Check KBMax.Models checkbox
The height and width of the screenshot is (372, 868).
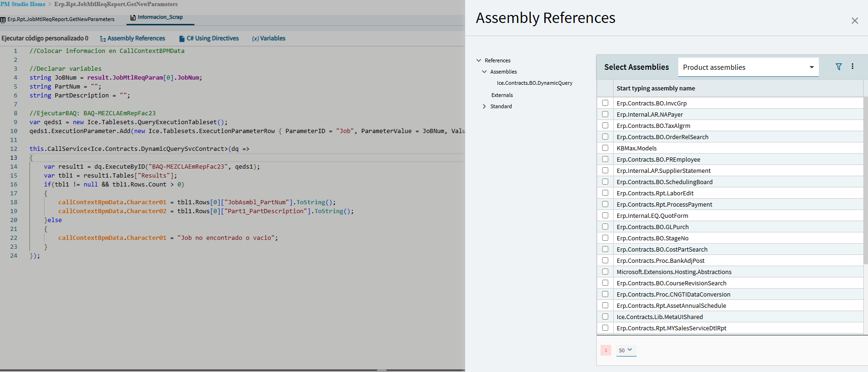[605, 148]
